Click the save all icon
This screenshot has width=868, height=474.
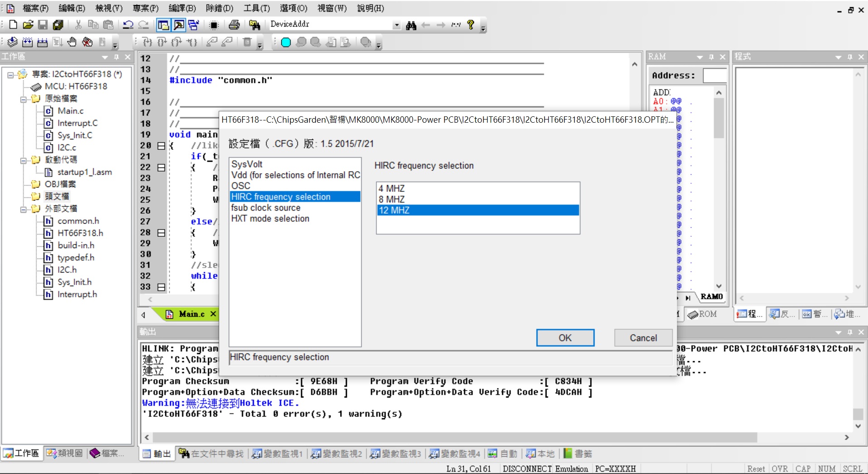58,24
